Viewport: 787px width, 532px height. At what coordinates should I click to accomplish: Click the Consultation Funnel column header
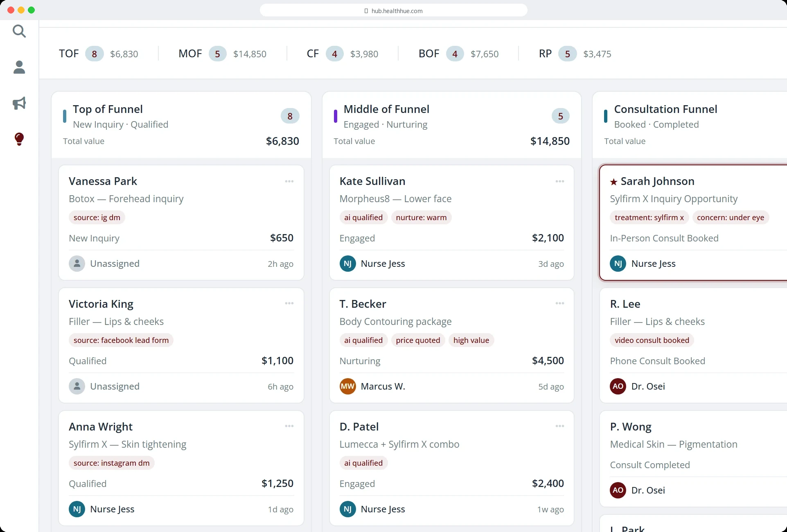[x=690, y=125]
